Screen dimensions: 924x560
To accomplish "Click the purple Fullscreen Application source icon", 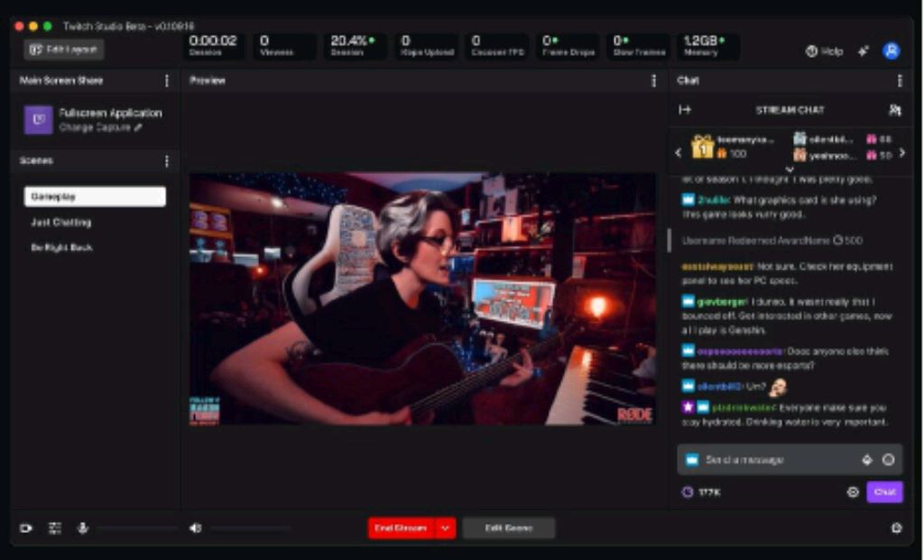I will [38, 120].
